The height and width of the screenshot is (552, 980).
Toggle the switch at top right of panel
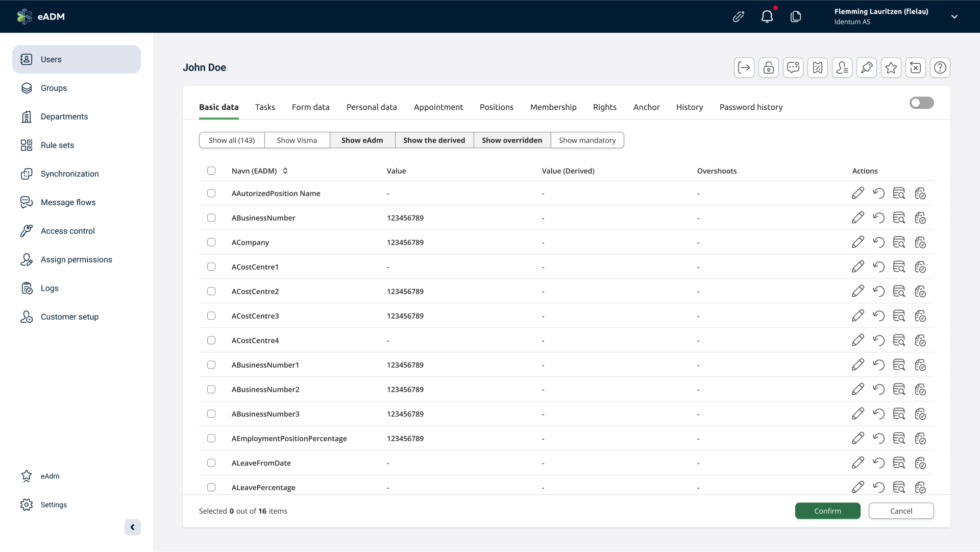[922, 102]
